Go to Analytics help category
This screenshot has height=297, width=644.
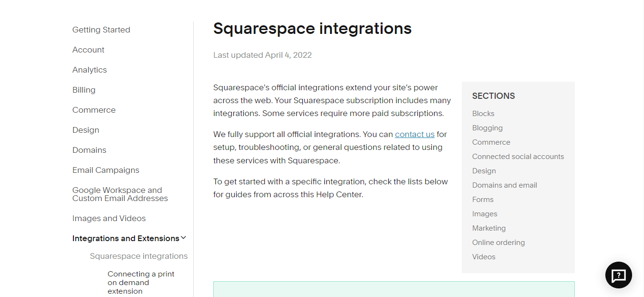90,70
